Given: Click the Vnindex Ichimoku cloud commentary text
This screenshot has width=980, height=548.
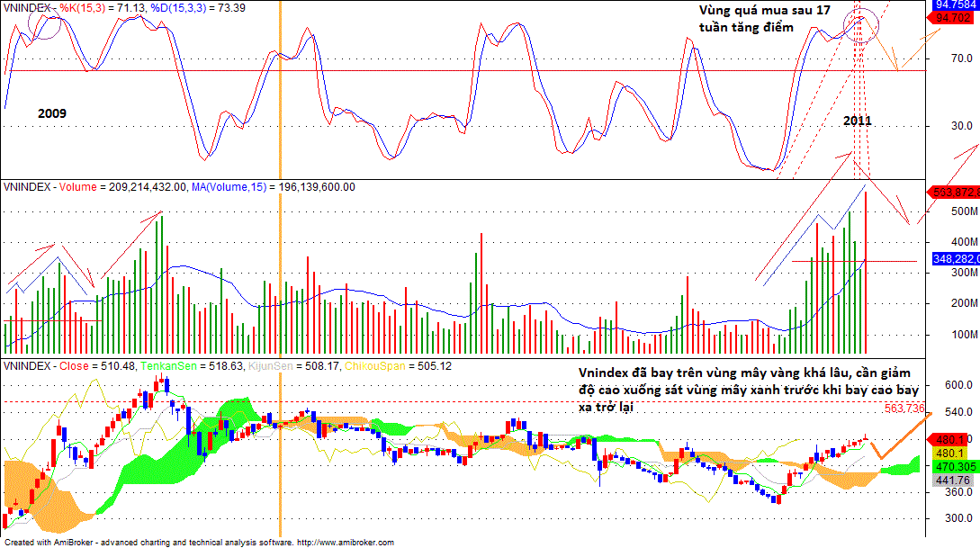Looking at the screenshot, I should (x=749, y=390).
